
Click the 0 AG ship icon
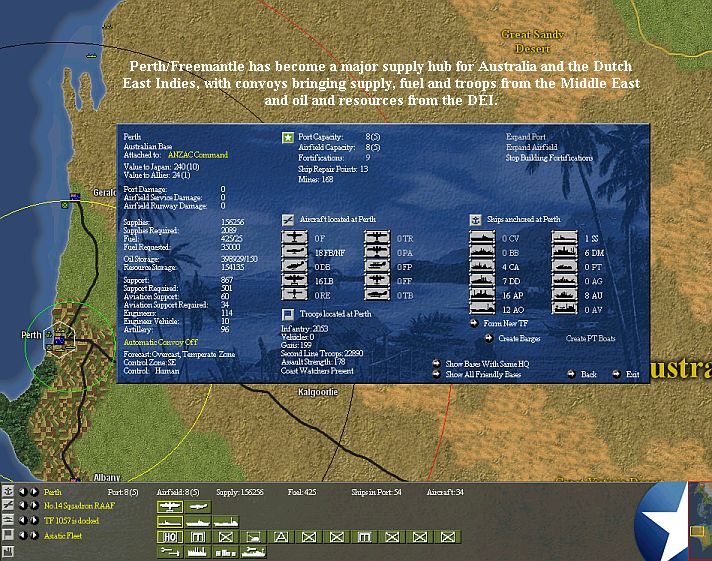pyautogui.click(x=565, y=280)
